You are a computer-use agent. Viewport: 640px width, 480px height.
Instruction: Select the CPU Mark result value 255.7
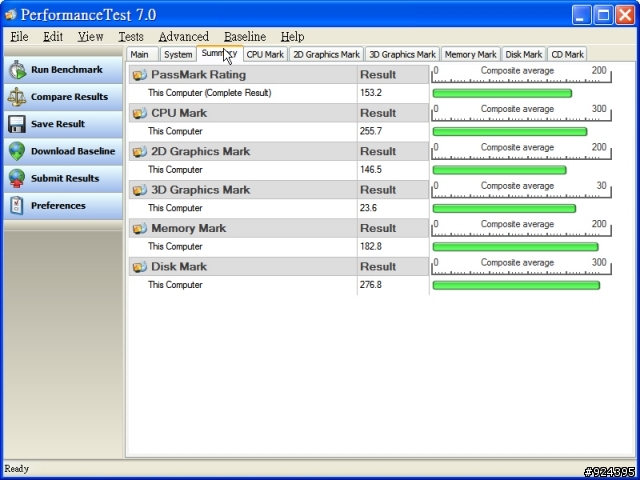click(x=371, y=131)
